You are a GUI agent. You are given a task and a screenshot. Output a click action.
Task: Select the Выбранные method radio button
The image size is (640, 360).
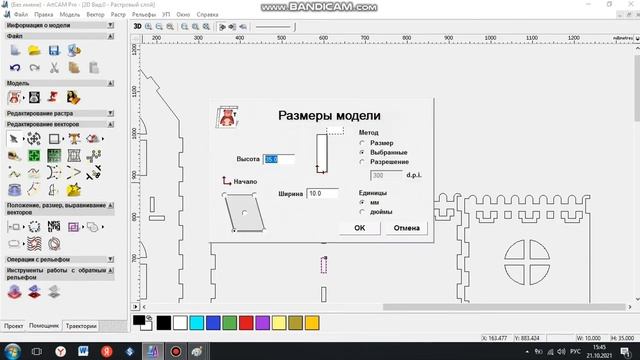point(362,152)
